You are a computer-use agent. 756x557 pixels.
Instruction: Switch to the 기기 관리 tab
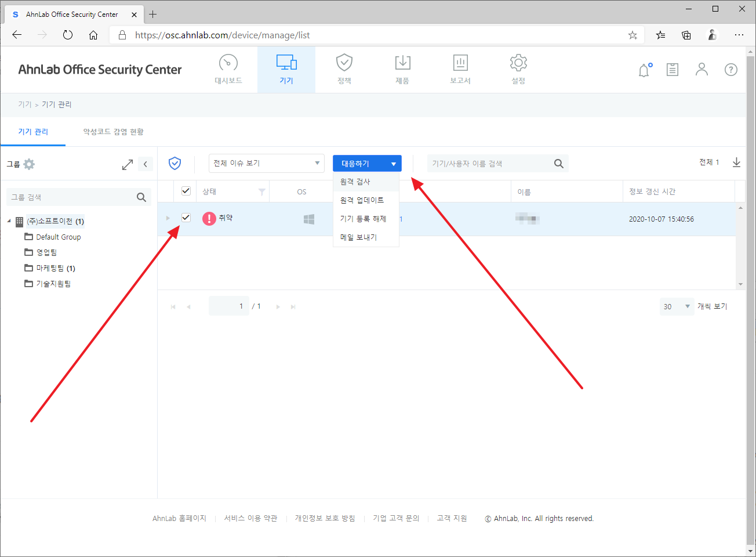click(x=33, y=132)
